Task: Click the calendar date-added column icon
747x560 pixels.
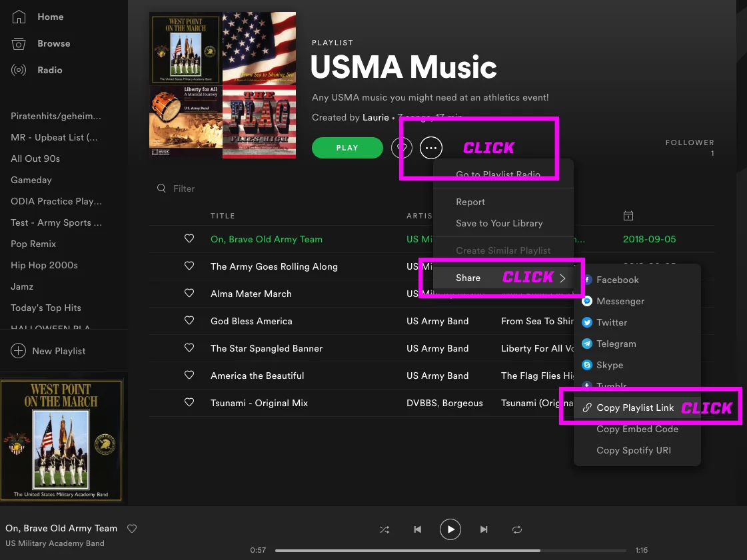Action: (628, 216)
